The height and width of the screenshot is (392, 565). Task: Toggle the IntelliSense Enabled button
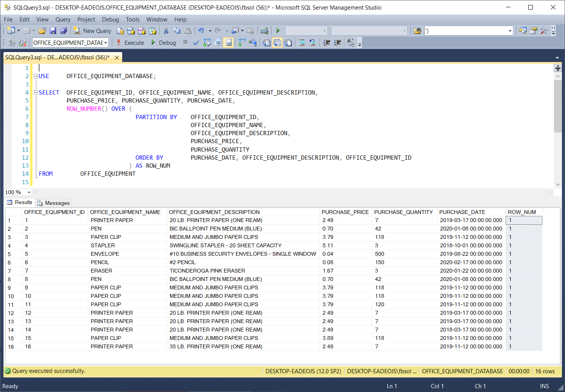pos(229,42)
